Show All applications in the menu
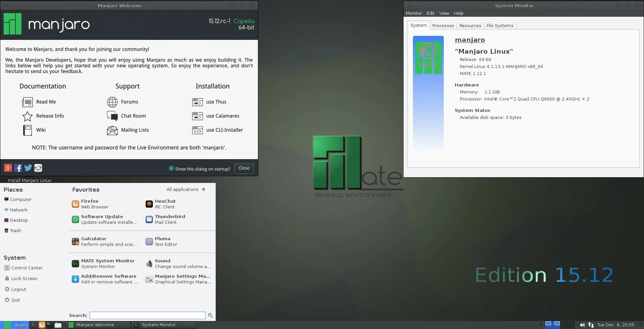This screenshot has width=644, height=329. point(186,190)
